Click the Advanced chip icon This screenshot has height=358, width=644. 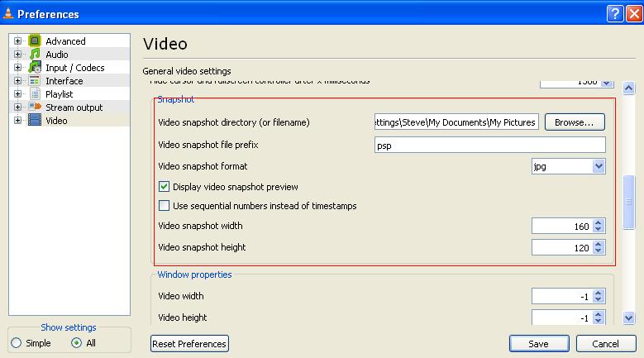click(35, 41)
